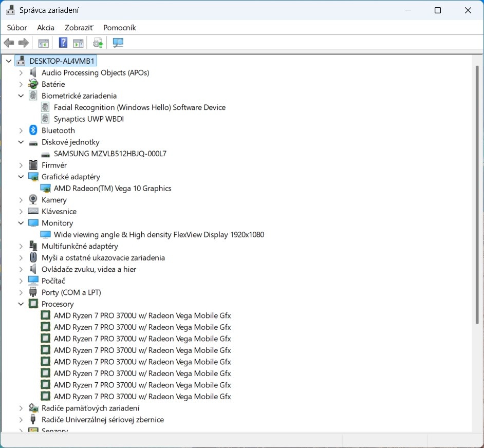Screen dimensions: 484x448
Task: Click Scan for hardware changes toolbar icon
Action: point(118,43)
